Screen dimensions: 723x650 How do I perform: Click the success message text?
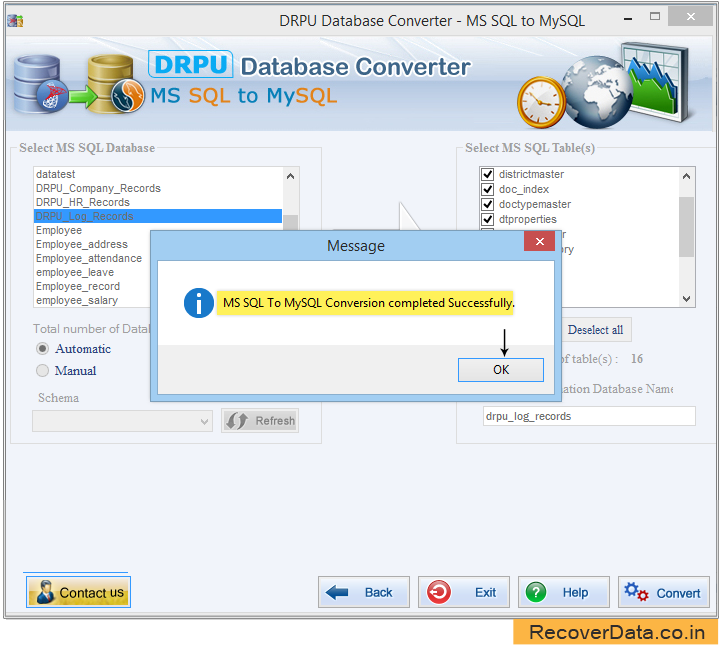[368, 303]
